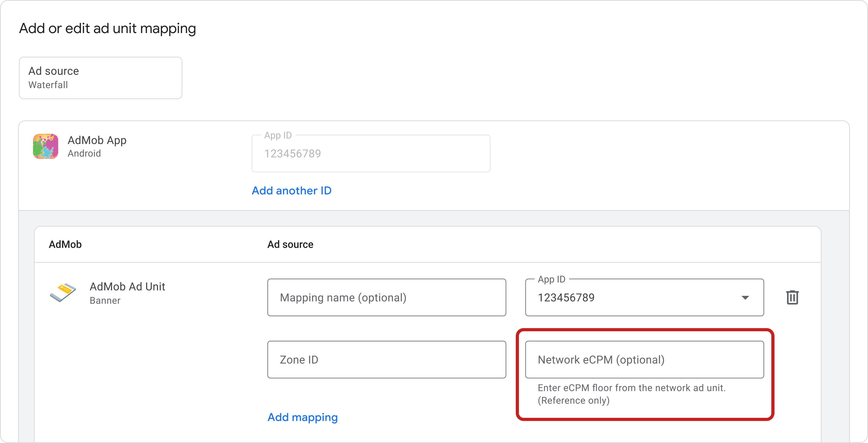Screen dimensions: 868x443
Task: Click the App ID field in the app row
Action: pos(371,153)
